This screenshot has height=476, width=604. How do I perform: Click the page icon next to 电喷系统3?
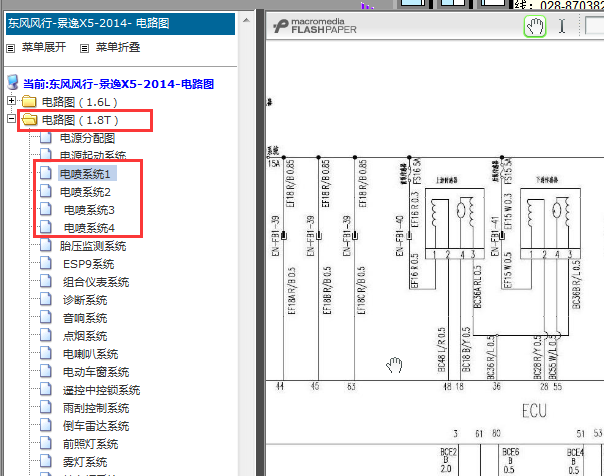[46, 210]
